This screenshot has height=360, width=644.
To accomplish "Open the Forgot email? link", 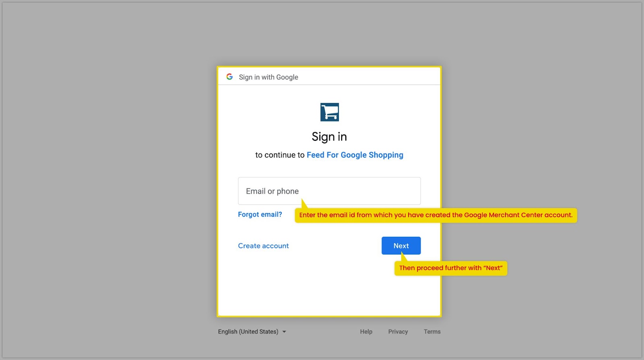I will pos(260,215).
